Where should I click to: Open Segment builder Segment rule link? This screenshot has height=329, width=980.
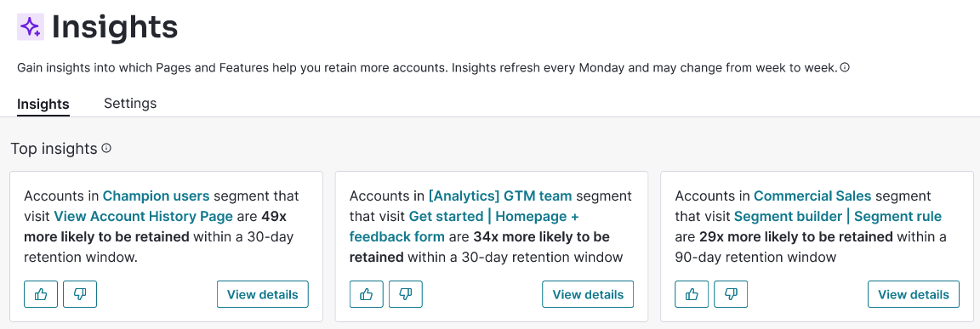[837, 217]
